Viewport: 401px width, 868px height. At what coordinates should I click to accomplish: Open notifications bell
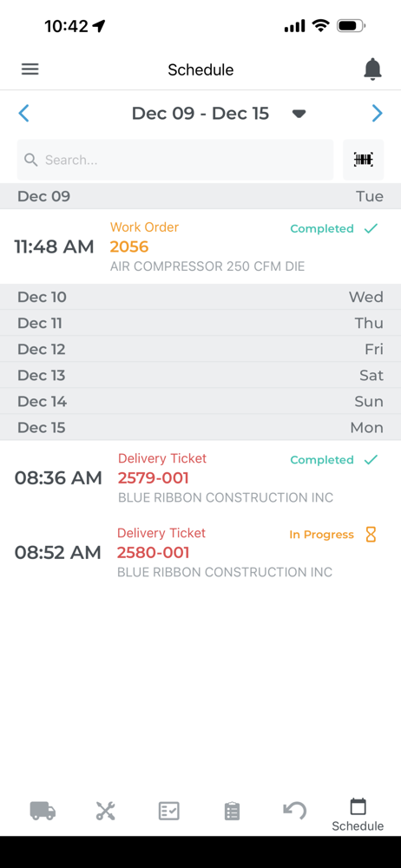tap(372, 69)
